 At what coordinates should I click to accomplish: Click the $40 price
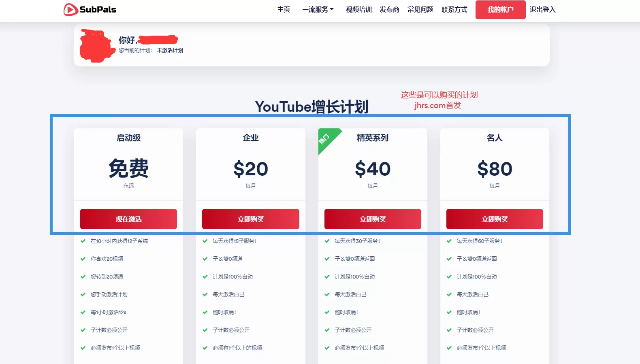pos(373,169)
